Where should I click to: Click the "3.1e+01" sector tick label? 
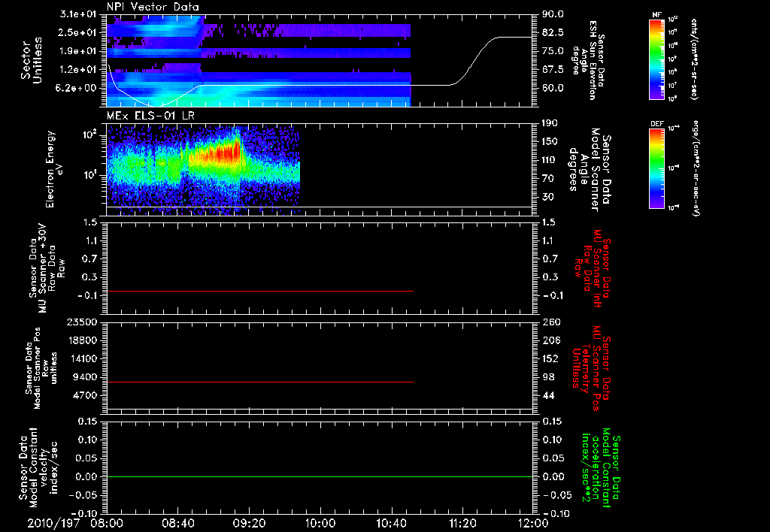78,14
